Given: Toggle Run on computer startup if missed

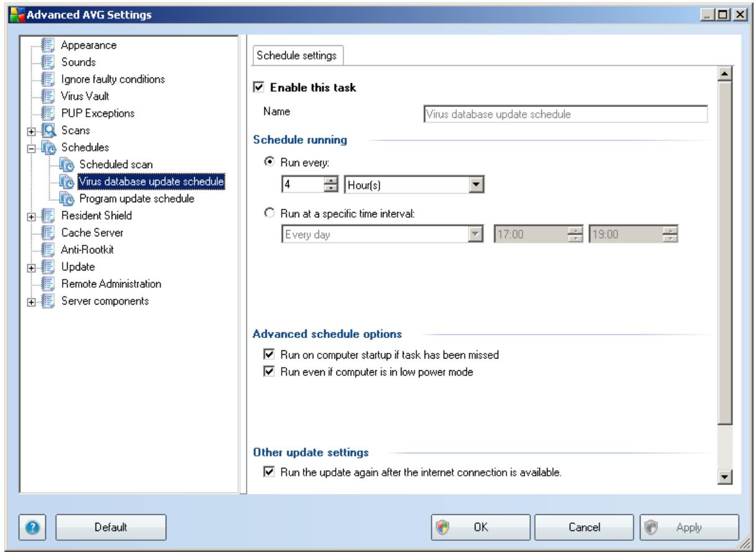Looking at the screenshot, I should 269,355.
